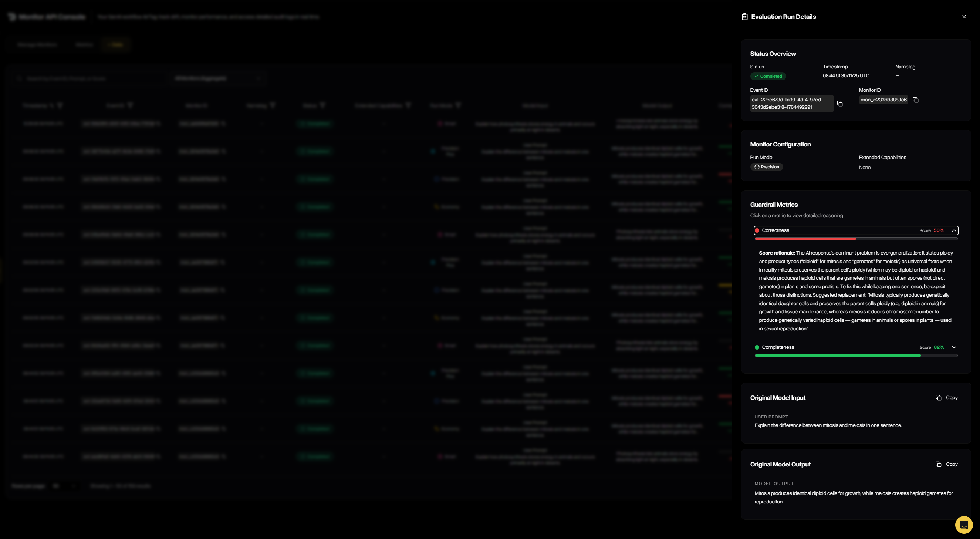Copy the Event ID using its copy icon
Screen dimensions: 980x539
pyautogui.click(x=840, y=103)
